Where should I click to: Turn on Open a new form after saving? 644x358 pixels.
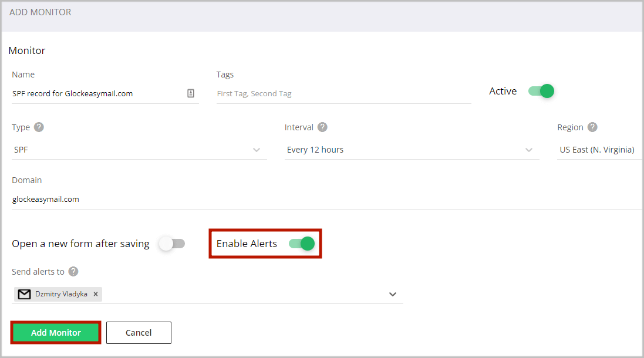tap(172, 244)
